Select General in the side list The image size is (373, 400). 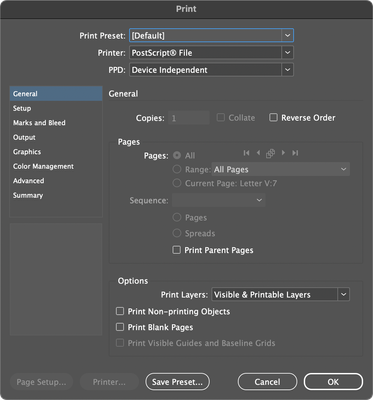click(56, 94)
